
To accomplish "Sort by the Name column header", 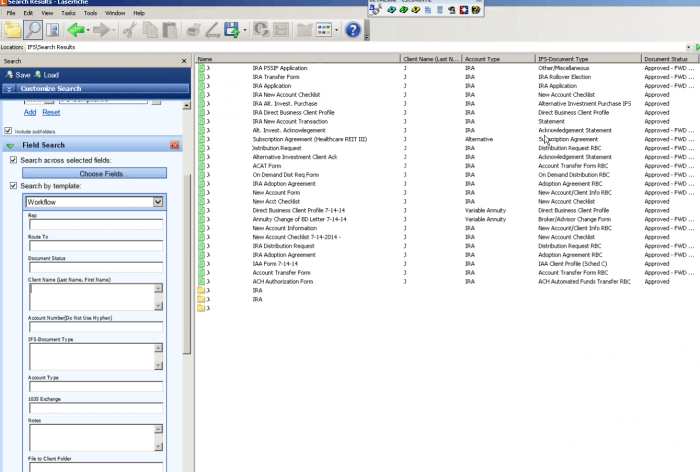I will pos(297,59).
